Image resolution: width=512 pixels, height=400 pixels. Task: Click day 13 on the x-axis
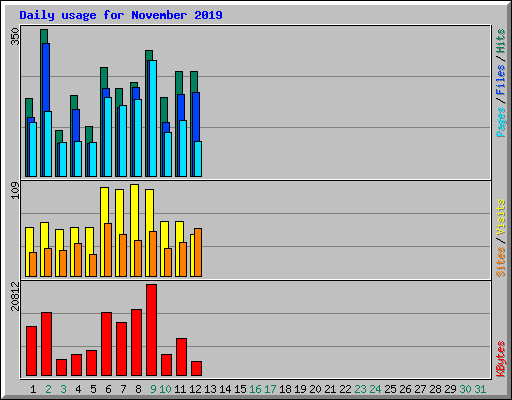click(x=210, y=389)
